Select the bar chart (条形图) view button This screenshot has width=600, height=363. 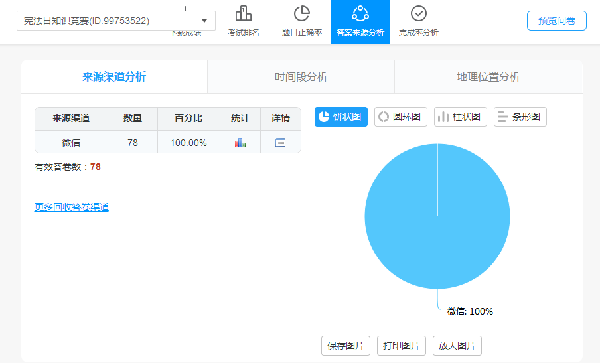coord(520,117)
